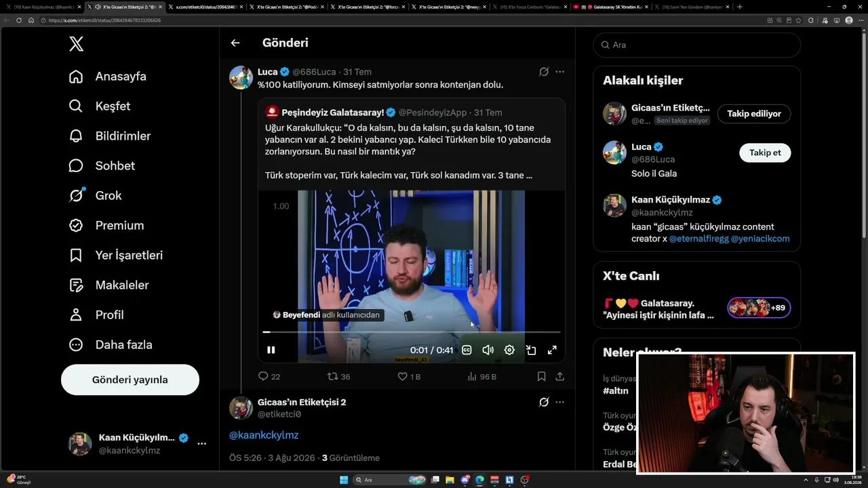Click the Grok icon on Gicaas'ın Etiketçisi 2 post

(x=544, y=402)
